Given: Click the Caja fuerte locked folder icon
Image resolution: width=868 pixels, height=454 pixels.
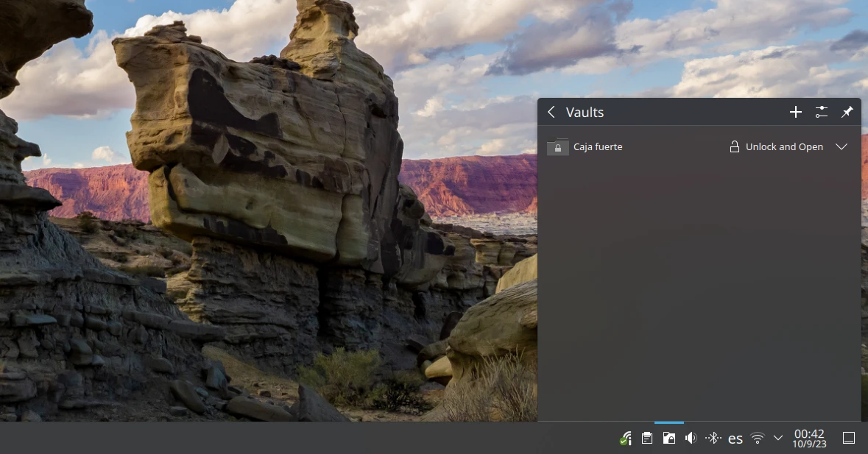Looking at the screenshot, I should [557, 147].
